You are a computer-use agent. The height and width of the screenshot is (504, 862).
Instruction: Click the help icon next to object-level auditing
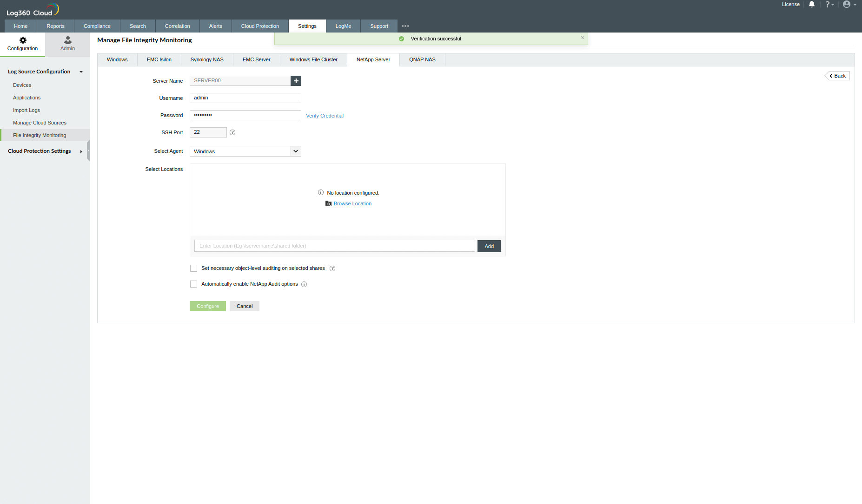click(x=332, y=268)
